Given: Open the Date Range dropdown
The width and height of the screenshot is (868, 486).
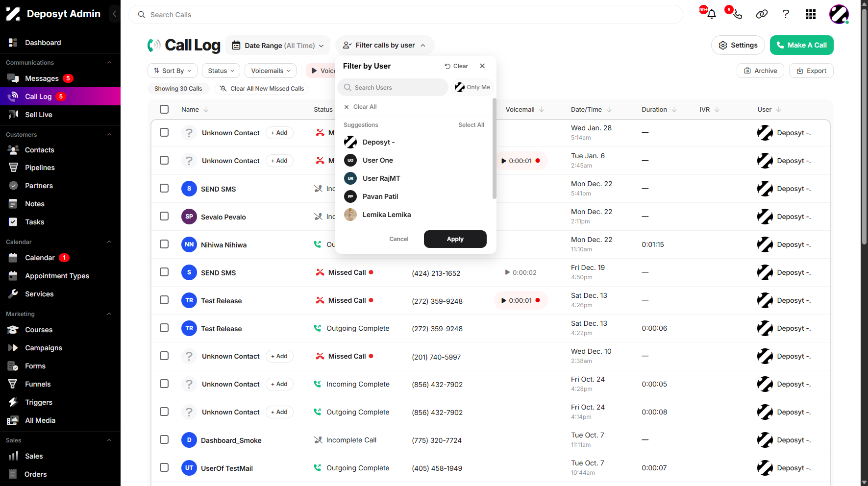Looking at the screenshot, I should 277,46.
